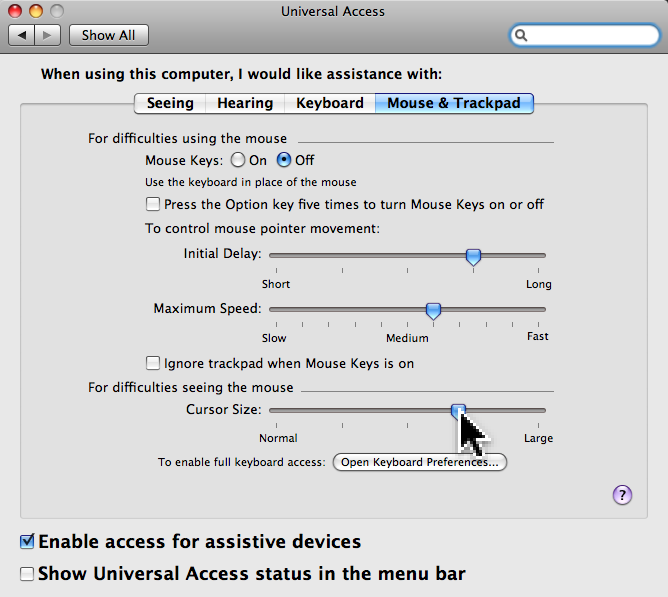Click the Show All button

pos(109,35)
